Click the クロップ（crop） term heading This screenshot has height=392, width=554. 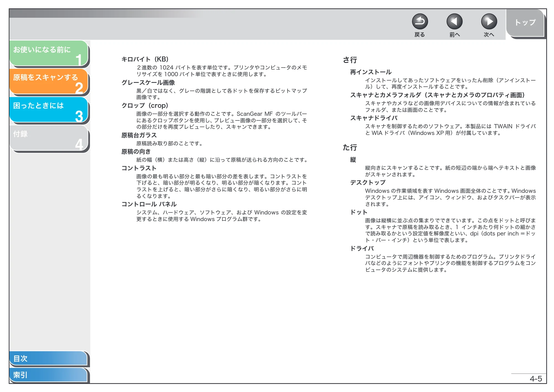145,106
